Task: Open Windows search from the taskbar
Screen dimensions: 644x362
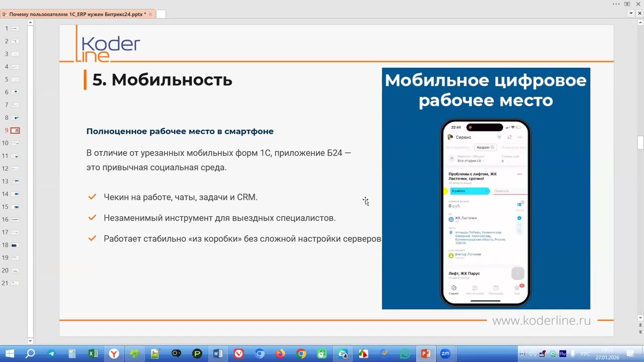Action: click(x=30, y=354)
